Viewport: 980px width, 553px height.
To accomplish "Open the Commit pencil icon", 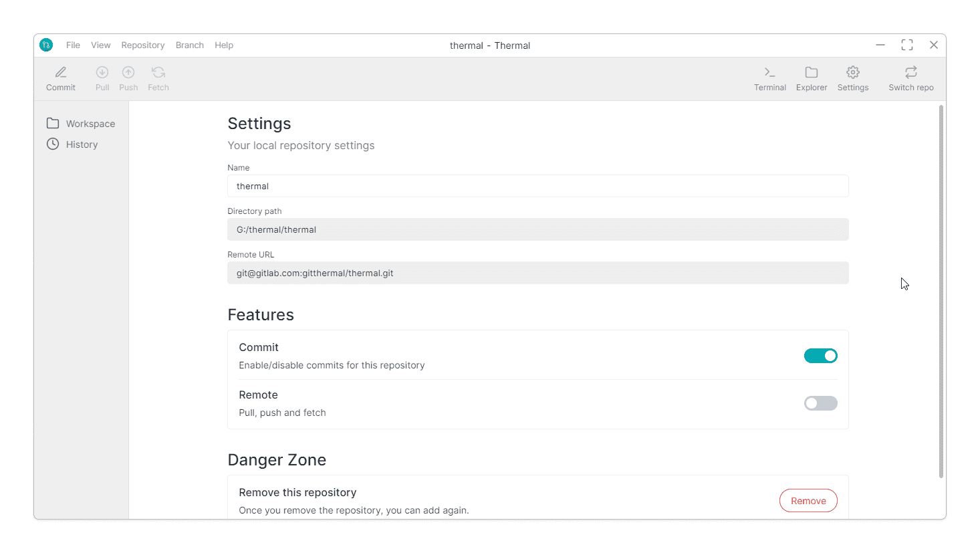I will (61, 72).
